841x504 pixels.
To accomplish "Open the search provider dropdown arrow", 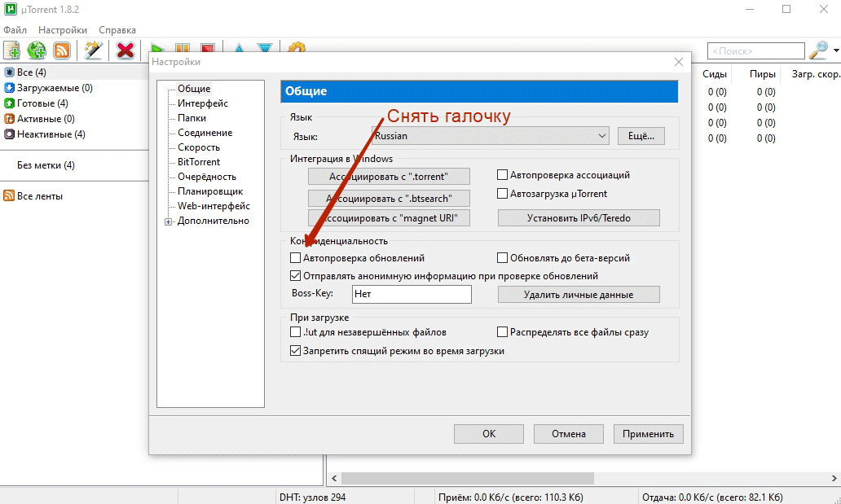I will pos(836,51).
